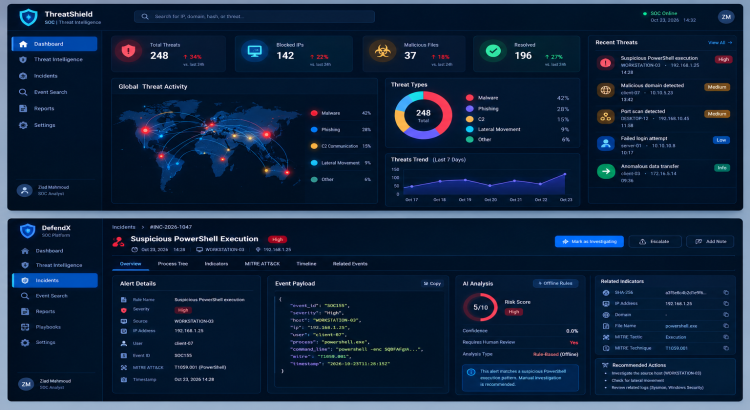Focus the IP, domain, hash search field

[254, 17]
